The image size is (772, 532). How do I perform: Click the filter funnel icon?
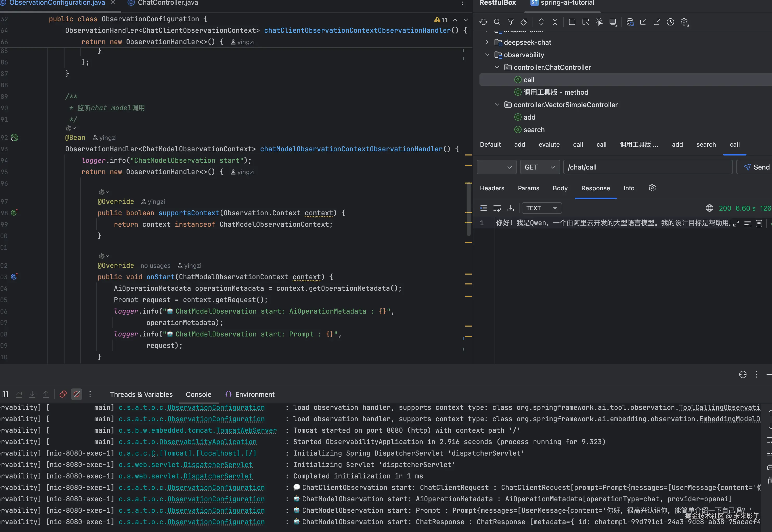click(510, 22)
